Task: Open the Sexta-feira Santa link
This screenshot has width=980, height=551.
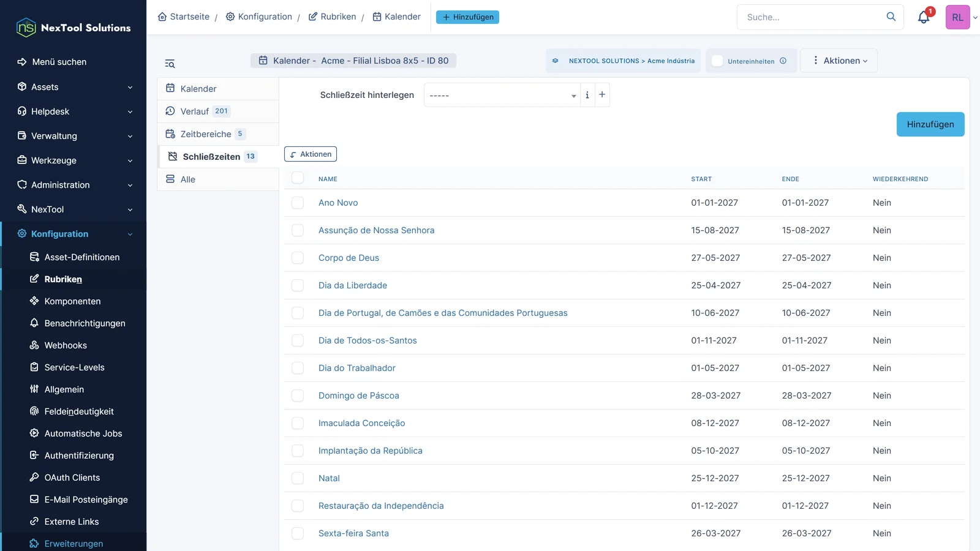Action: (353, 533)
